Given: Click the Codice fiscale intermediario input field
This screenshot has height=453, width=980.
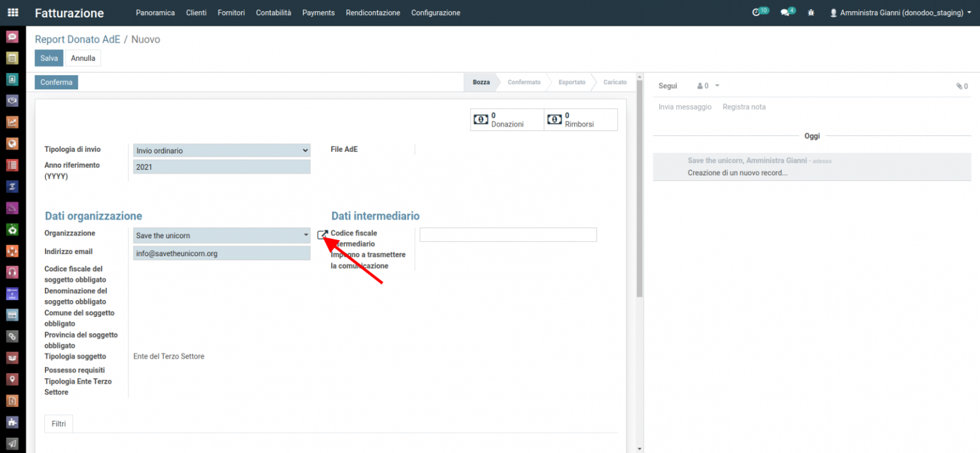Looking at the screenshot, I should (x=508, y=235).
